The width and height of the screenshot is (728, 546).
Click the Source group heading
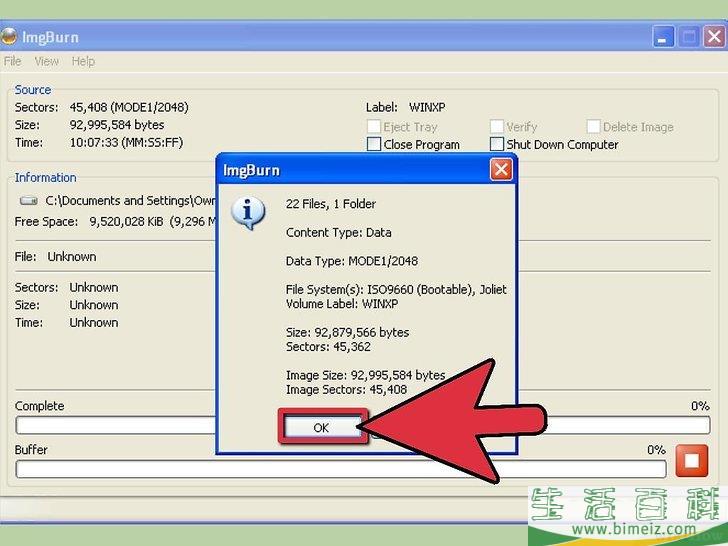[x=32, y=90]
